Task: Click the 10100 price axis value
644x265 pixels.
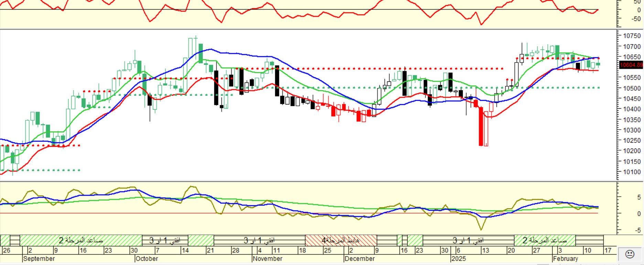Action: click(632, 172)
